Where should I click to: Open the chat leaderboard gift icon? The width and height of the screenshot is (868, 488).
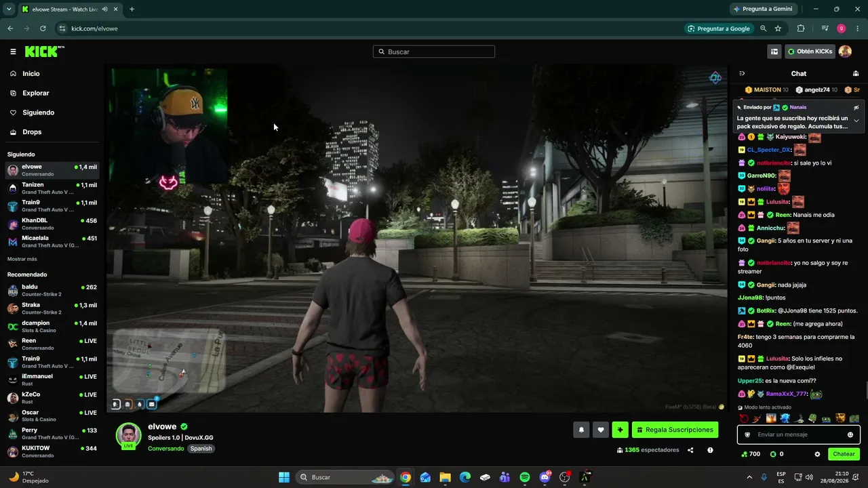point(856,73)
